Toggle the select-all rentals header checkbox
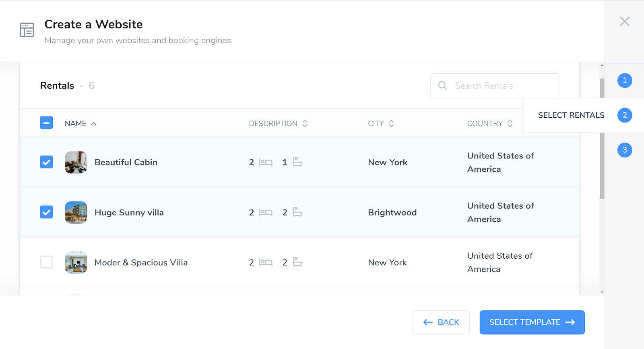This screenshot has height=349, width=644. pyautogui.click(x=47, y=123)
